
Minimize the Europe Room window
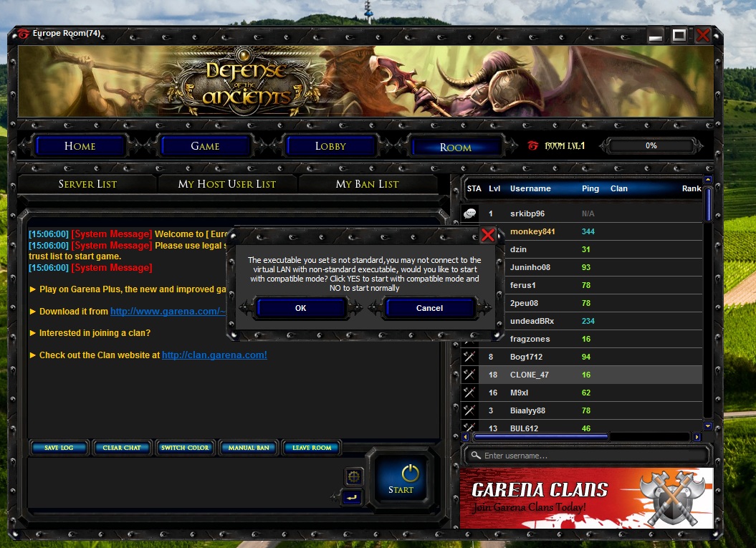click(656, 35)
